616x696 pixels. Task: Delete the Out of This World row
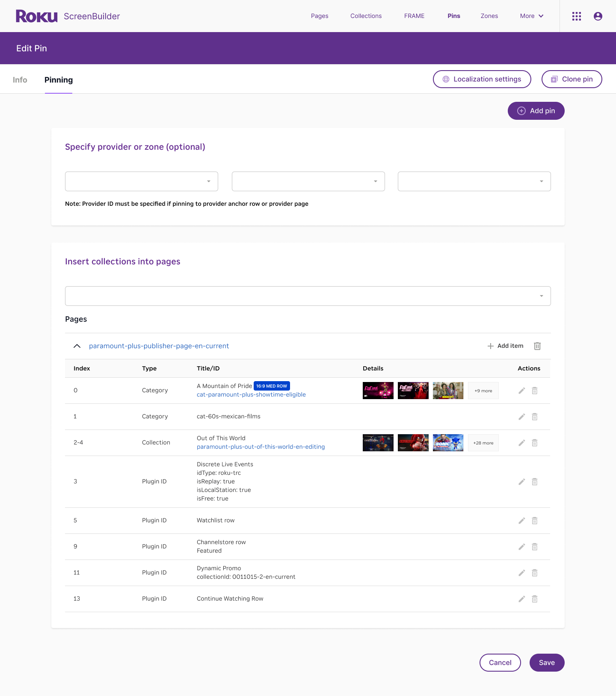[x=535, y=443]
